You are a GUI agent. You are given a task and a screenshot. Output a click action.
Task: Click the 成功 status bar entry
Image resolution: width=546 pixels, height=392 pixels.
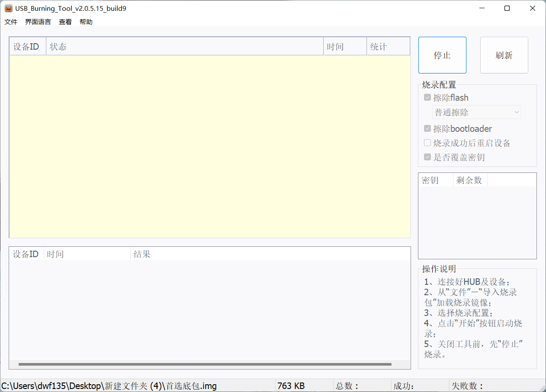pos(404,386)
